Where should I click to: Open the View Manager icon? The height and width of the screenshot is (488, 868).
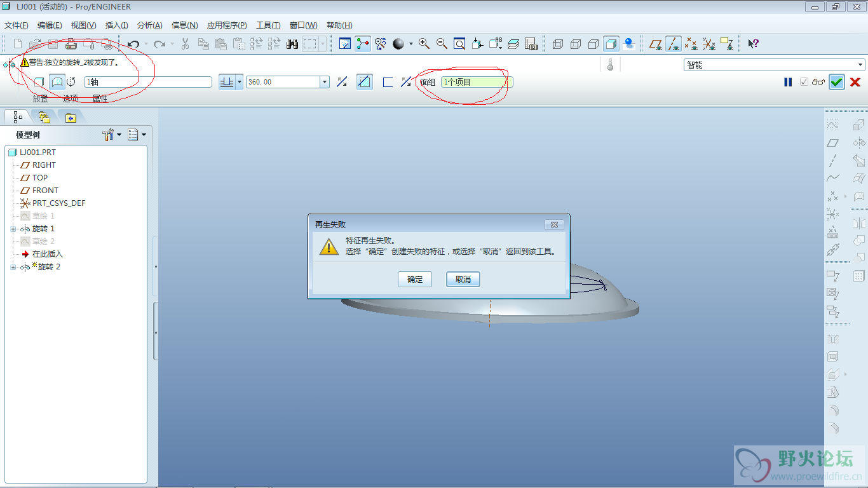tap(531, 44)
